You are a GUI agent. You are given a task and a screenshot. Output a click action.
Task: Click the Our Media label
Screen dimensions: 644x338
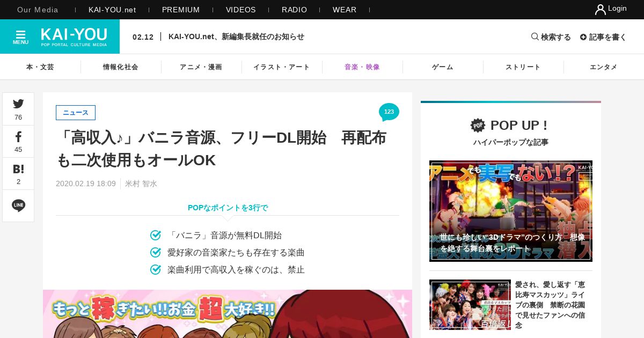pyautogui.click(x=38, y=10)
